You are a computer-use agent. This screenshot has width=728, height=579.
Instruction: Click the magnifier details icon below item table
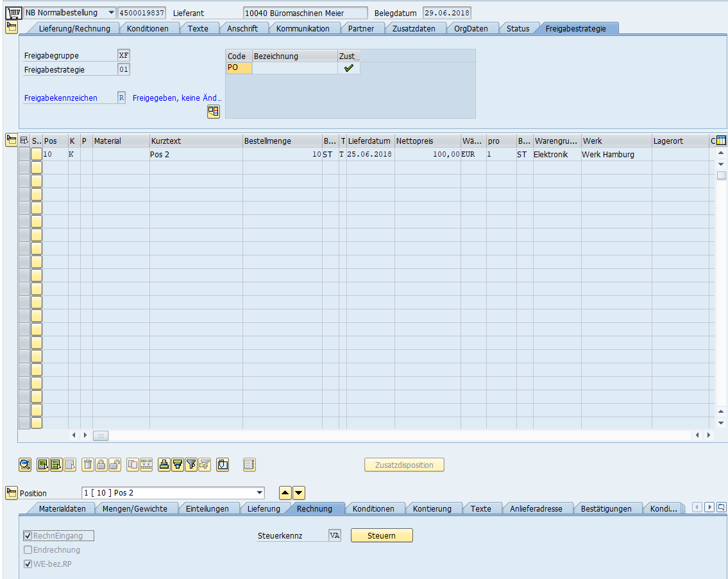click(x=25, y=465)
